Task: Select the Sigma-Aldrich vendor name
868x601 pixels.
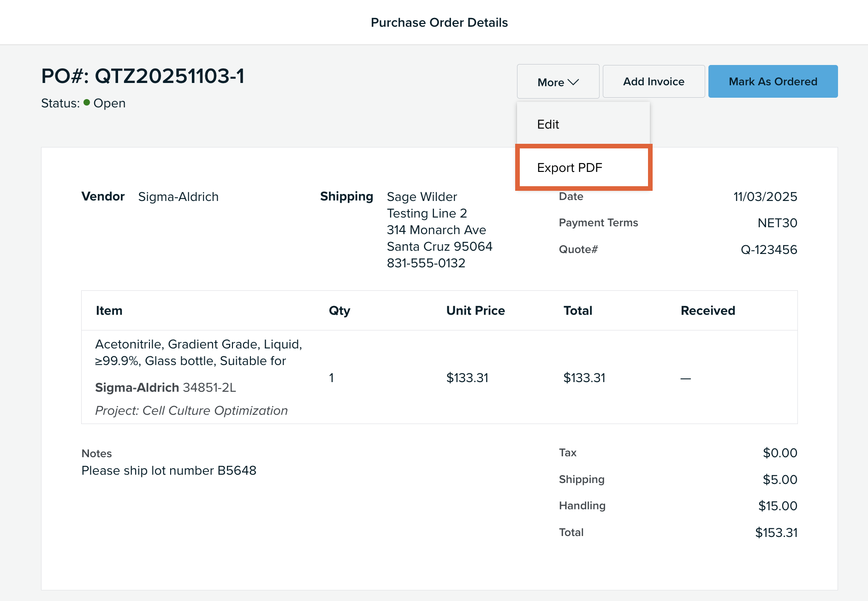Action: pos(178,197)
